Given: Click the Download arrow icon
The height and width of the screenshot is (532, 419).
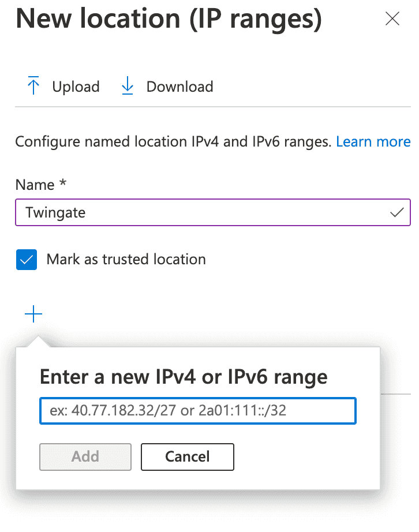Looking at the screenshot, I should click(x=127, y=87).
